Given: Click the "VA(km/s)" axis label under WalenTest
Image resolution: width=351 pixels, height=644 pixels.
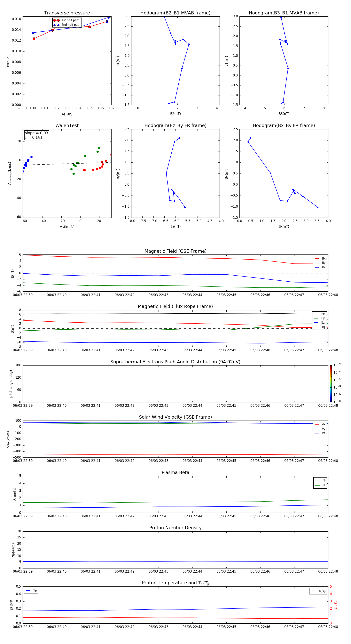Looking at the screenshot, I should [67, 227].
